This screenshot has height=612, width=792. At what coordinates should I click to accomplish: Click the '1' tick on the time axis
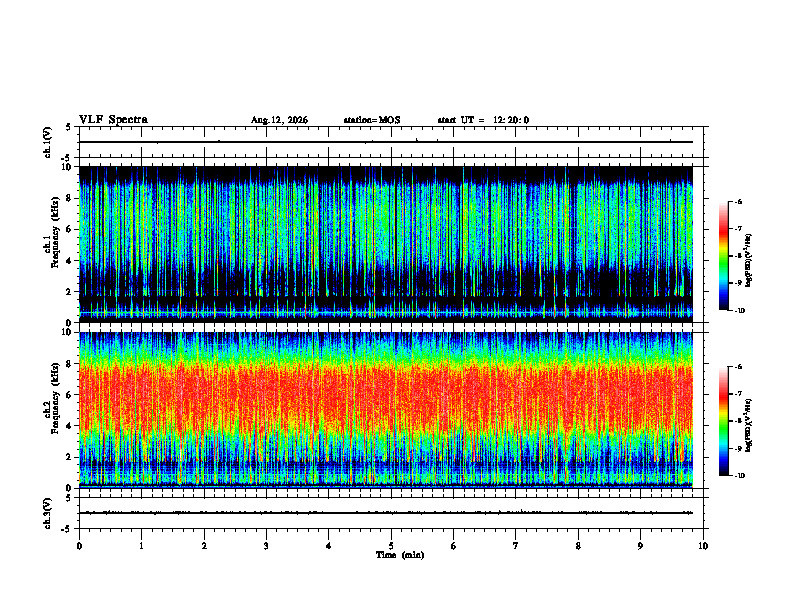click(141, 546)
